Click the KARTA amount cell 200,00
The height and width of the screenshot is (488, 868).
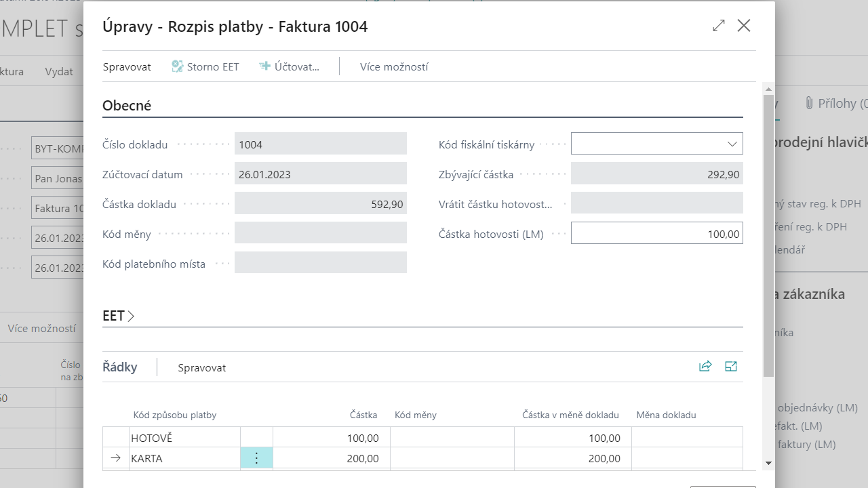[x=331, y=458]
